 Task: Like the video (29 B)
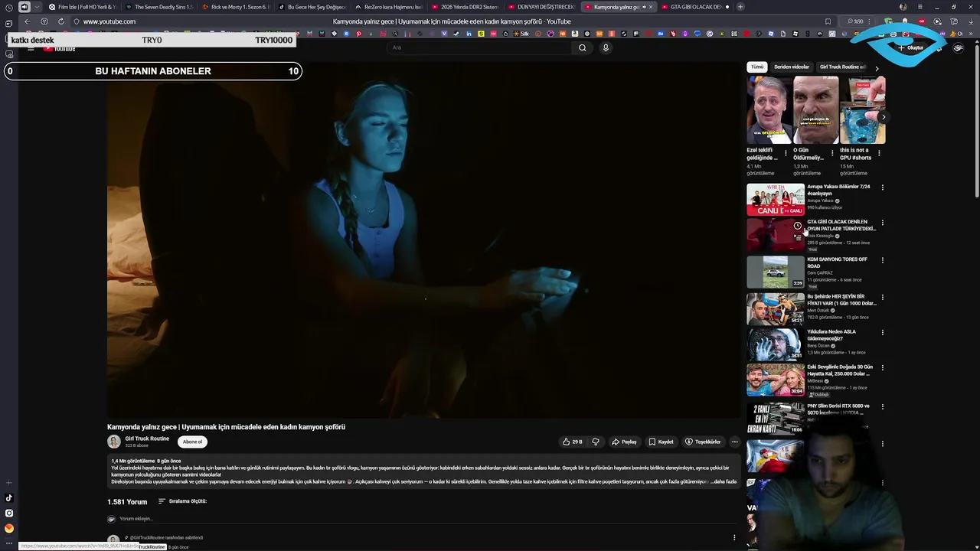tap(573, 442)
